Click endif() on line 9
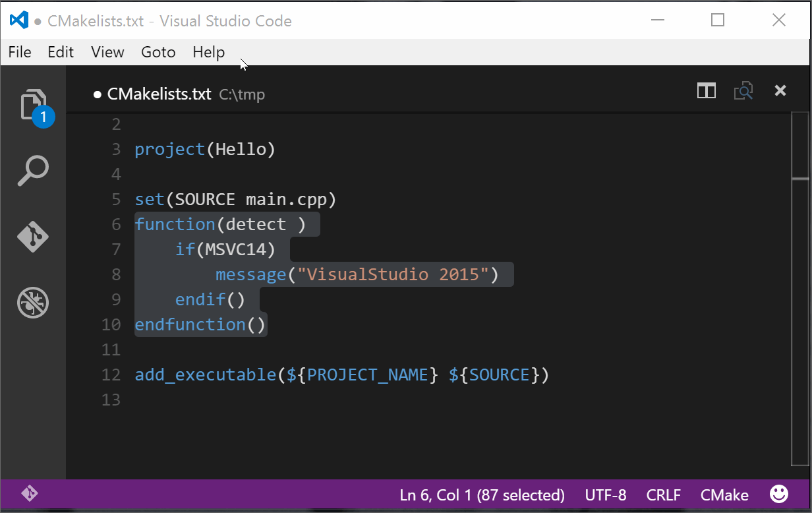This screenshot has height=513, width=812. (x=210, y=299)
